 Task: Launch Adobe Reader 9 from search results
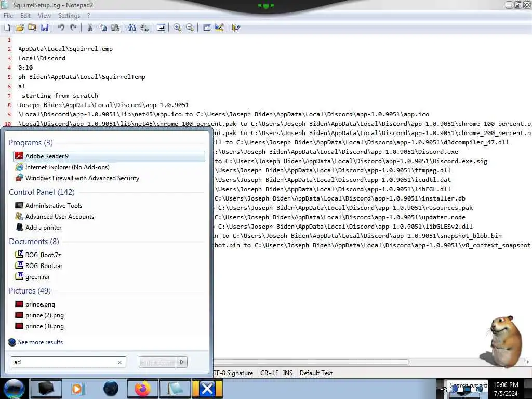point(109,156)
